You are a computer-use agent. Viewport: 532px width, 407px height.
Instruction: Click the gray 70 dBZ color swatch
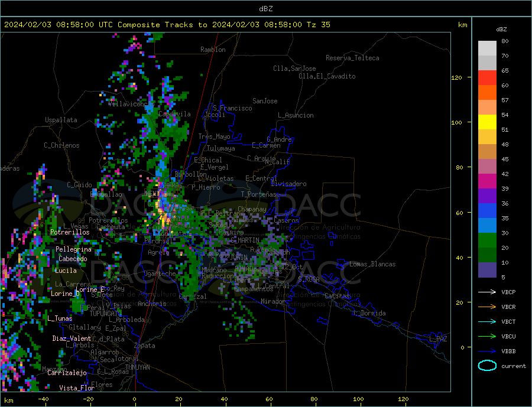coord(487,63)
